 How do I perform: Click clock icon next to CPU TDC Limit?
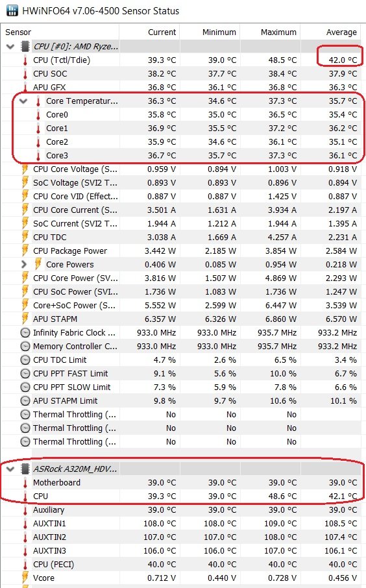25,360
